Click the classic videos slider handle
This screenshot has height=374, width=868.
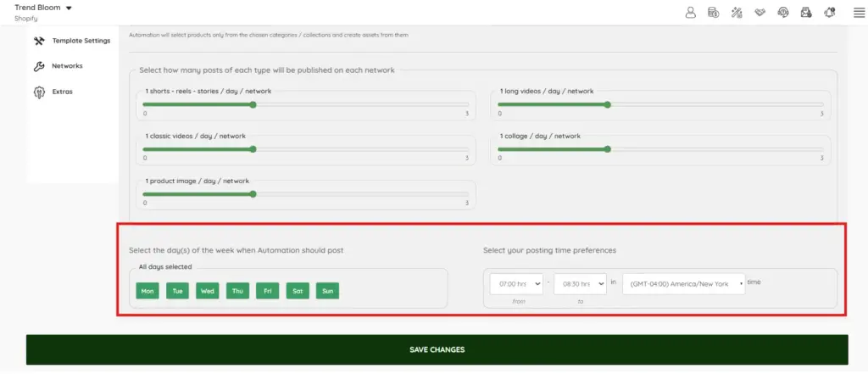click(253, 149)
